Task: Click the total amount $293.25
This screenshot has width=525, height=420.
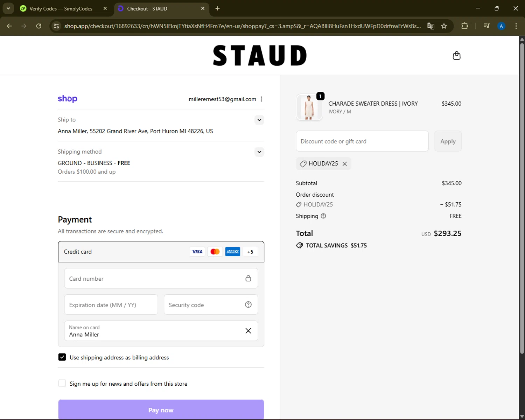Action: click(x=448, y=233)
